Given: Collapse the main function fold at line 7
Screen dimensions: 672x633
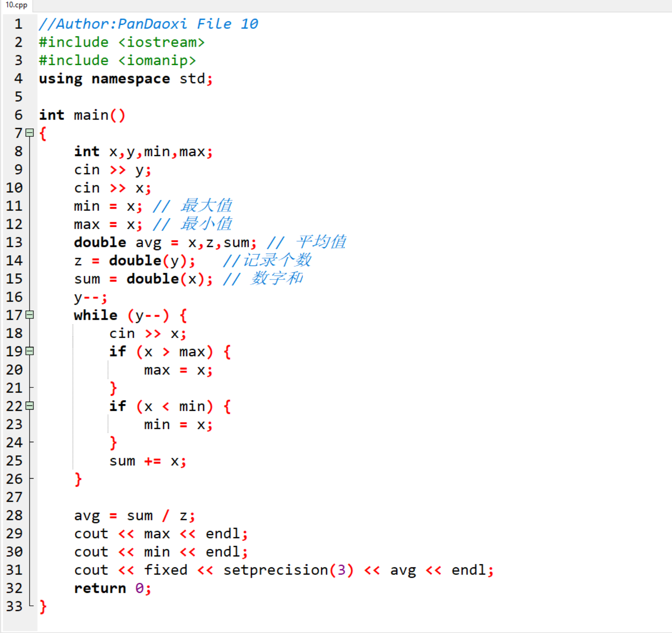Looking at the screenshot, I should click(30, 133).
